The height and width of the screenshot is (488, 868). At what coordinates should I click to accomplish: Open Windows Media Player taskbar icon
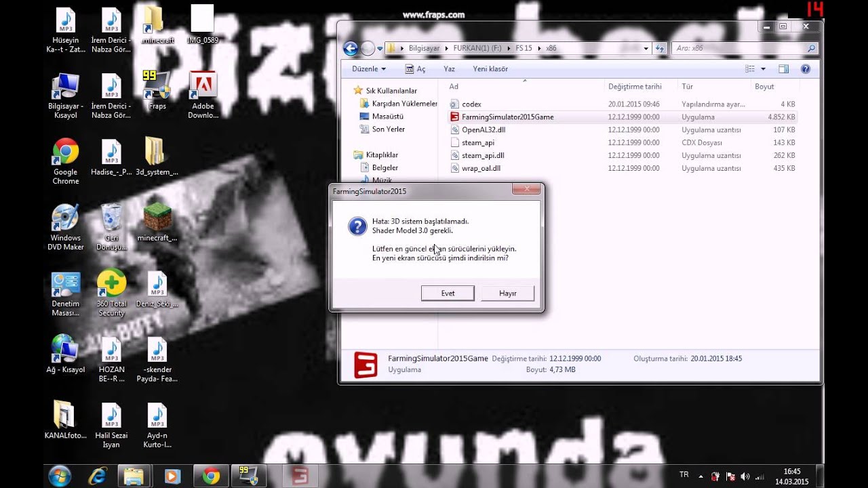[172, 476]
